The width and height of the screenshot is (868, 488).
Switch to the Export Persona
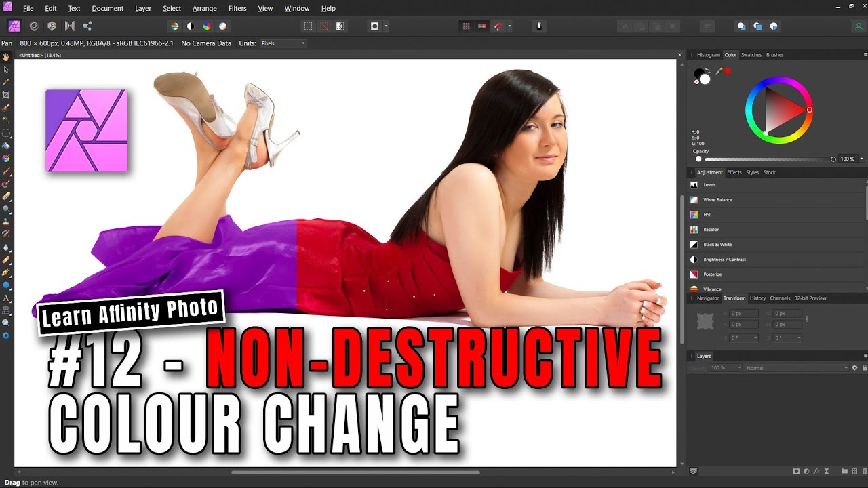tap(87, 26)
